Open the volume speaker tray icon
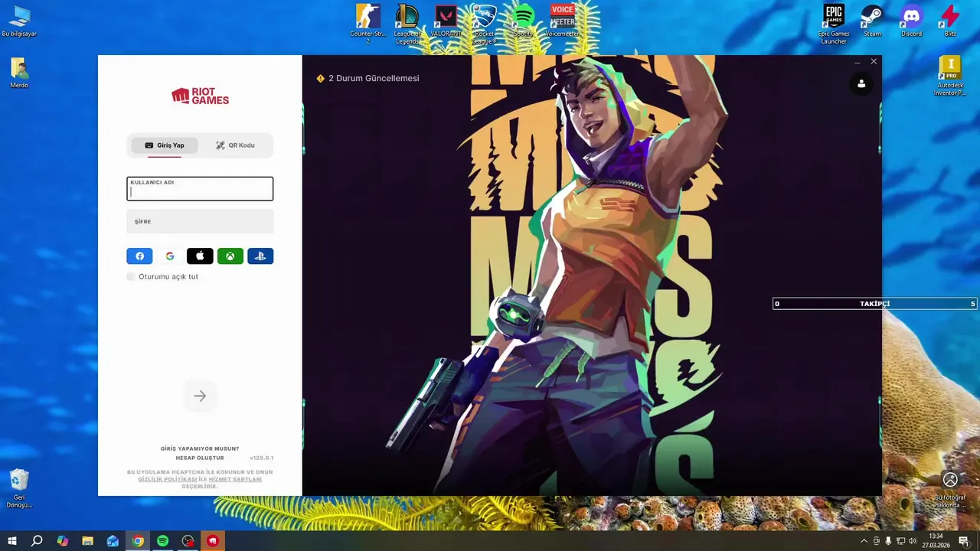980x551 pixels. click(913, 541)
